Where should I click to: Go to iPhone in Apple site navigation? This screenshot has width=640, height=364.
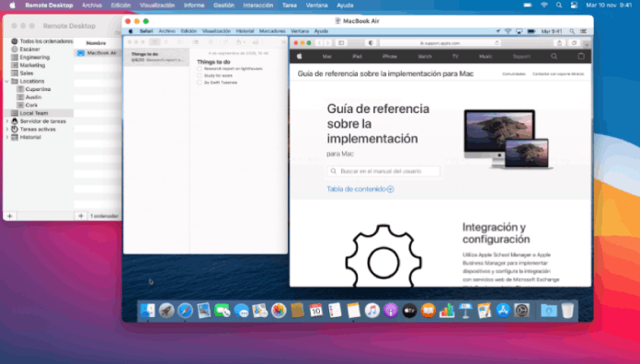(x=389, y=56)
